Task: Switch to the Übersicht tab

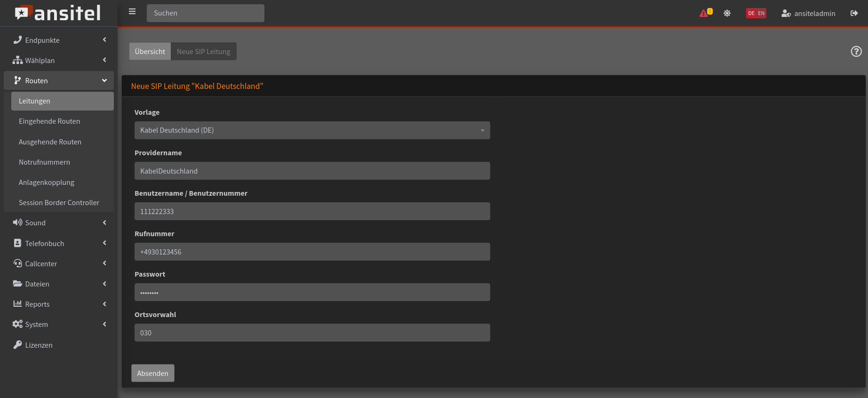Action: click(x=150, y=51)
